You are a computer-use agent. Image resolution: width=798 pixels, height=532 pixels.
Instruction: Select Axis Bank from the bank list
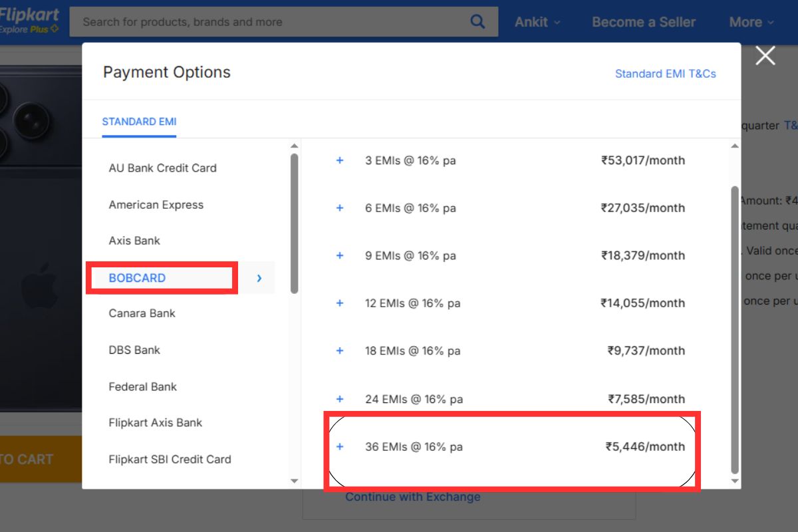click(x=134, y=241)
